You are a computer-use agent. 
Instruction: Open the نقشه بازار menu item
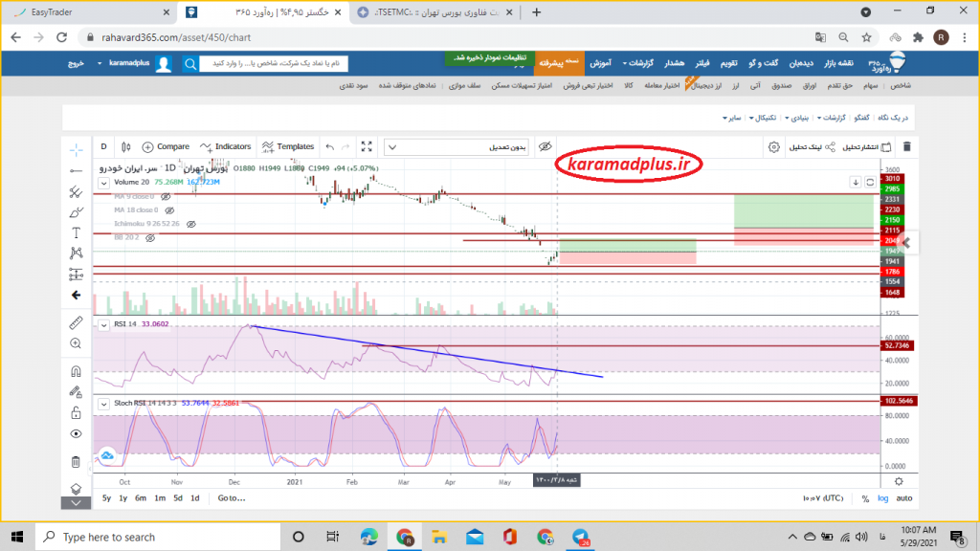tap(838, 64)
